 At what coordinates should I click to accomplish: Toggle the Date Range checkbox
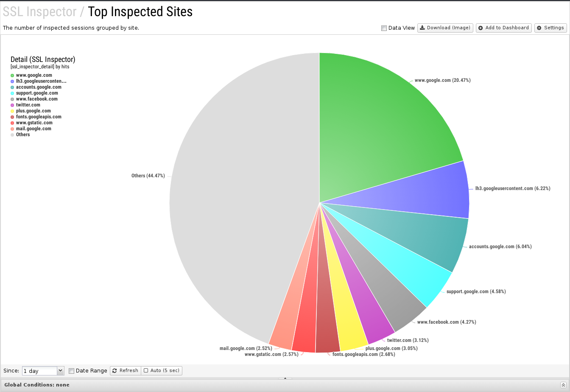coord(71,371)
